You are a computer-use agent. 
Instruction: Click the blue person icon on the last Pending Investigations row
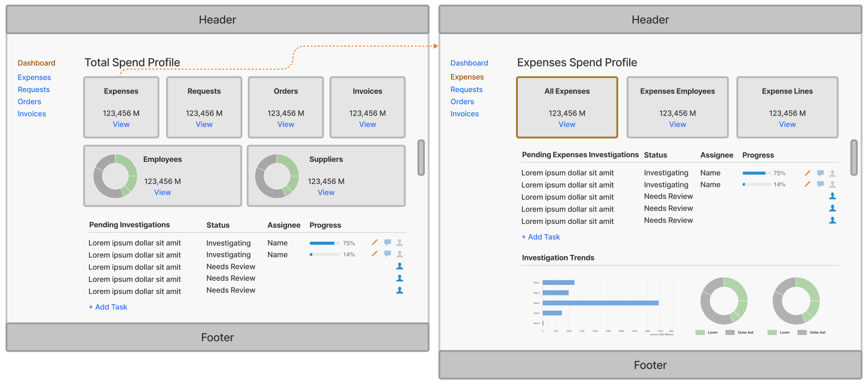click(399, 290)
